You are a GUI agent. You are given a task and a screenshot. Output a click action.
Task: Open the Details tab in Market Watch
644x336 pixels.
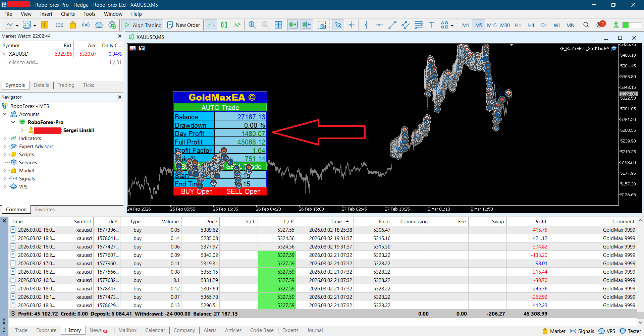(x=41, y=85)
